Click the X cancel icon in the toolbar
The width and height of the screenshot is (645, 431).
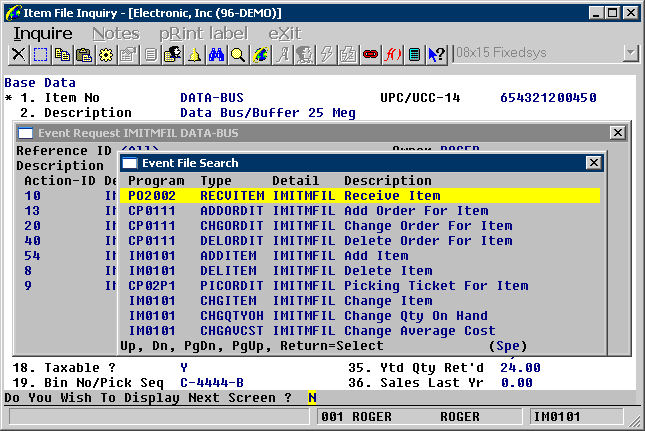click(19, 55)
